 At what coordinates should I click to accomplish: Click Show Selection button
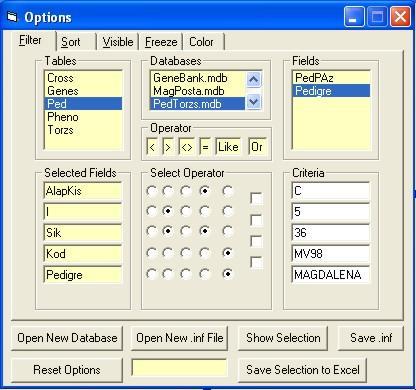pos(283,338)
